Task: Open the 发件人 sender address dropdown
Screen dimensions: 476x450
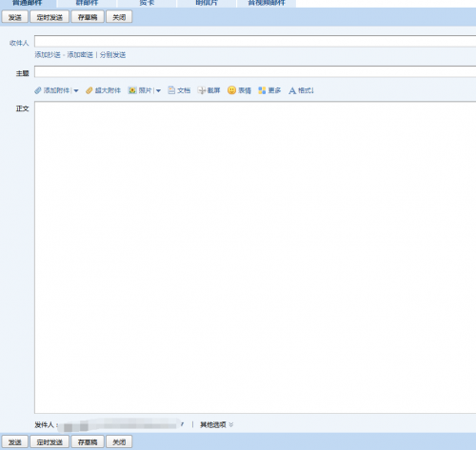Action: point(182,424)
